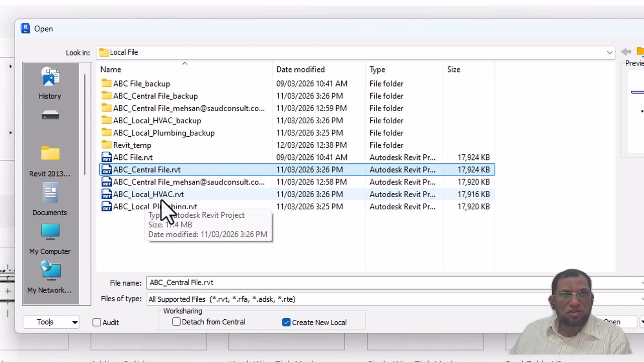Click the ABC_Local_HVAC_backup folder icon

click(x=106, y=121)
